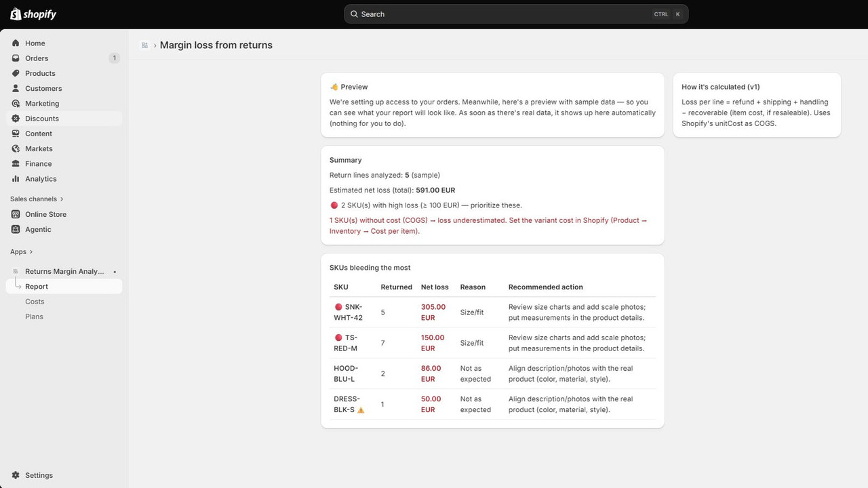Expand the Sales channels section

click(x=37, y=199)
